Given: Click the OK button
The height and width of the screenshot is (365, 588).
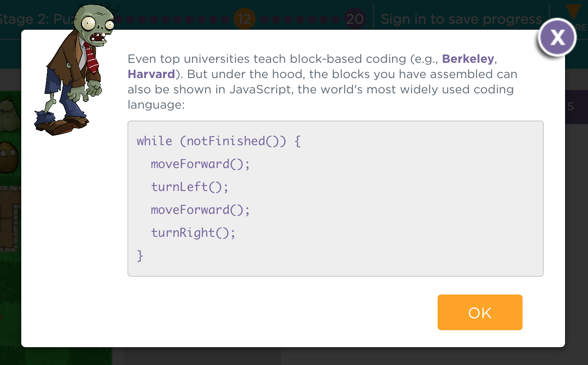Looking at the screenshot, I should (x=480, y=312).
